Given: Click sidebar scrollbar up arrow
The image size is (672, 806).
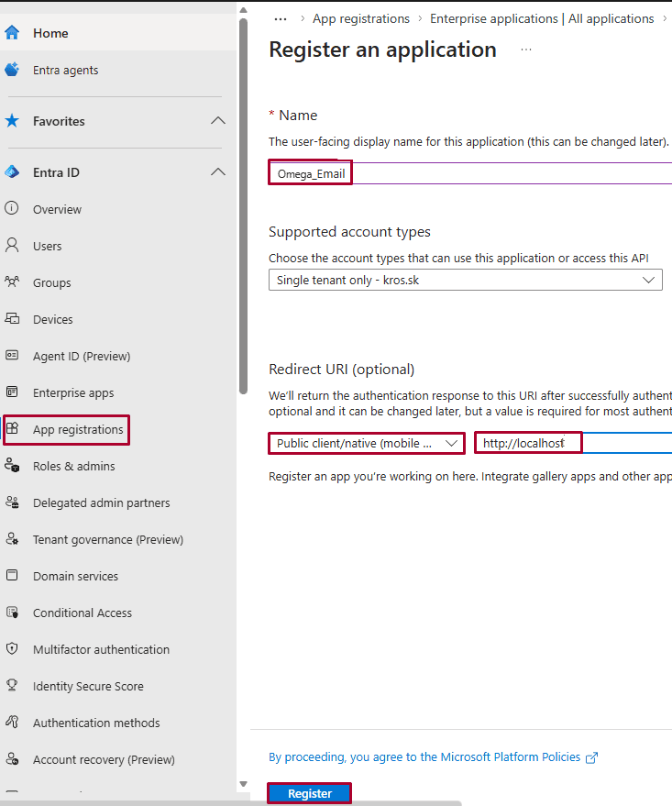Looking at the screenshot, I should (244, 10).
